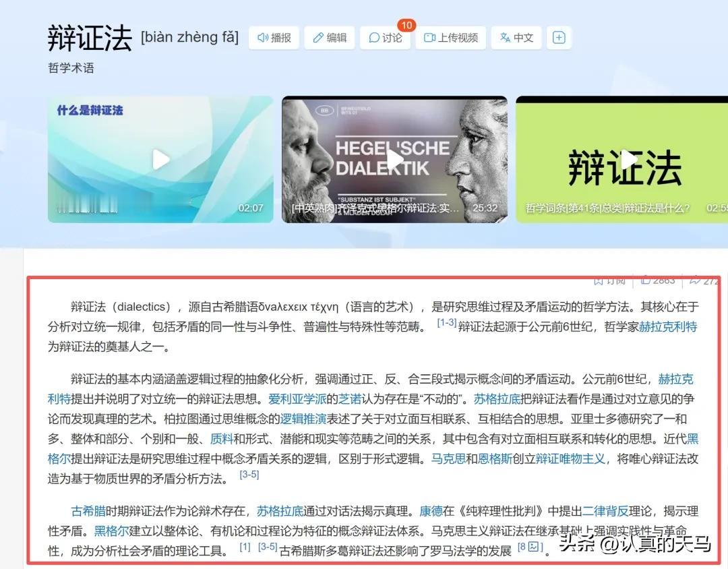728x569 pixels.
Task: Click the plus add icon button
Action: [x=559, y=38]
